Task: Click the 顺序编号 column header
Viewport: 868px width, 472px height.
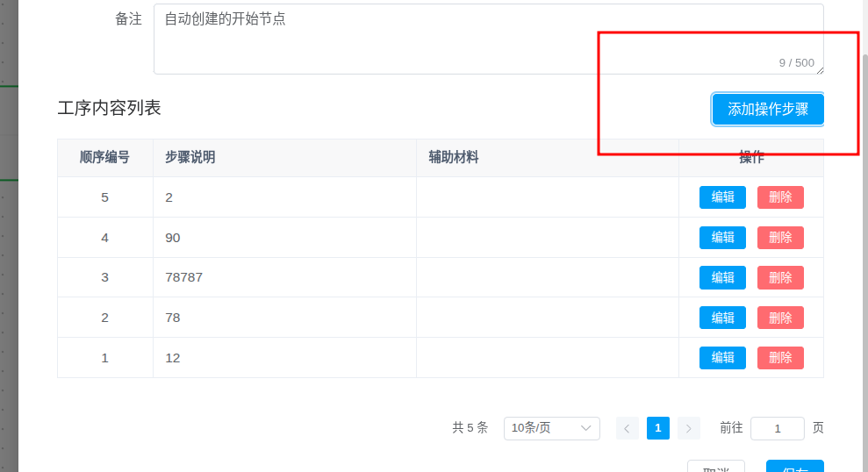Action: click(x=104, y=158)
